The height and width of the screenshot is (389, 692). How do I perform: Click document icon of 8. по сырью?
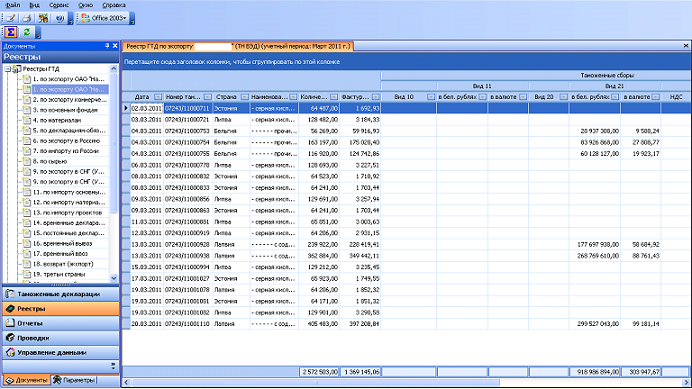26,161
